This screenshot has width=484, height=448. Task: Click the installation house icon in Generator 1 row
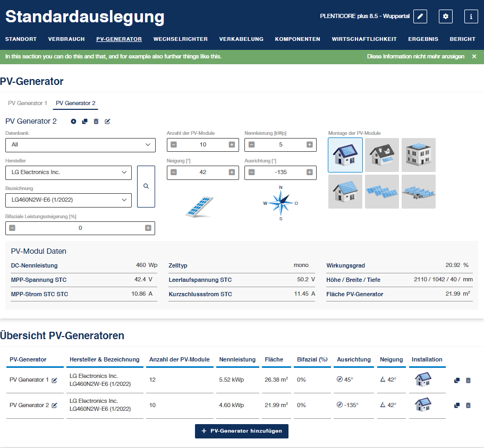tap(423, 380)
